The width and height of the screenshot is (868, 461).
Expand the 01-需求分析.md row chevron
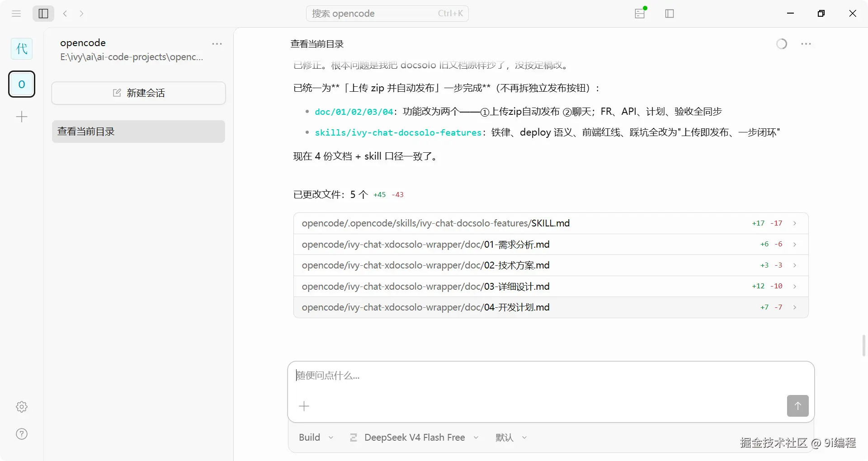(795, 245)
